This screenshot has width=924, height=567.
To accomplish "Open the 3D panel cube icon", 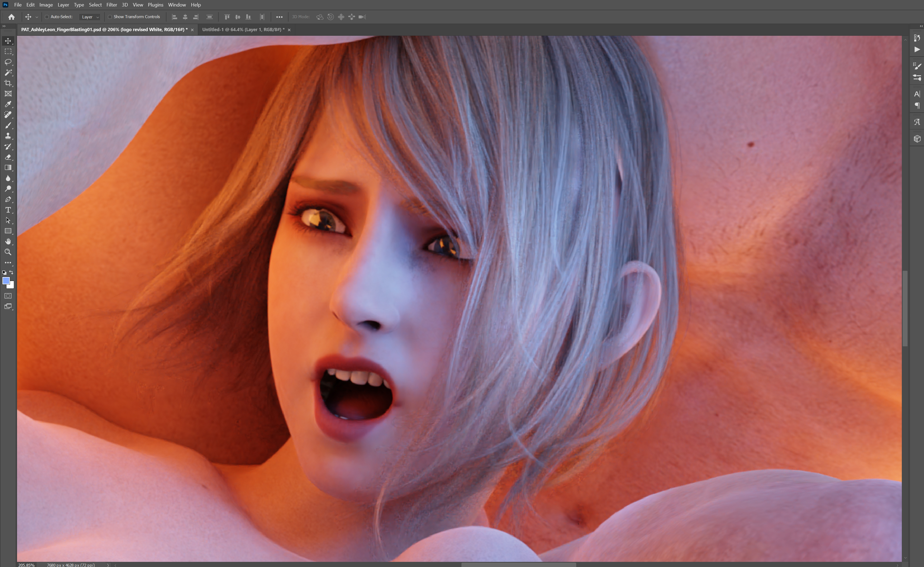I will click(x=917, y=138).
